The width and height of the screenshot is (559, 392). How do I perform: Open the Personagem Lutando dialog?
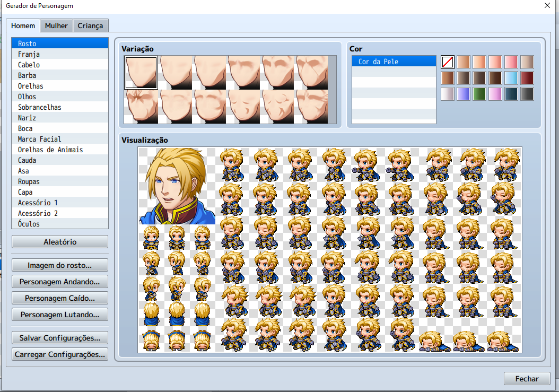[x=59, y=314]
